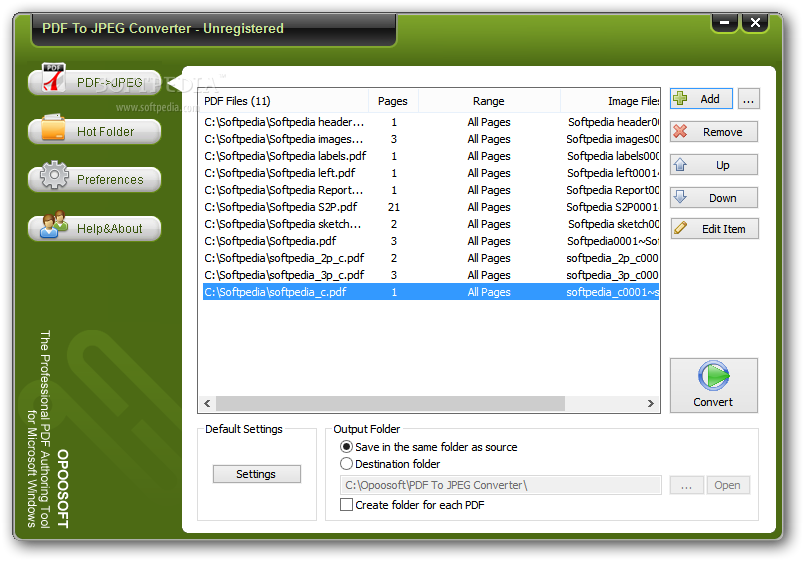Minimize the PDF To JPEG Converter window
Image resolution: width=804 pixels, height=561 pixels.
725,23
